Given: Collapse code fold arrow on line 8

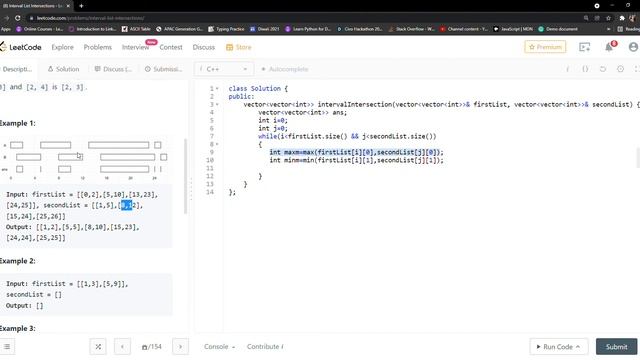Looking at the screenshot, I should coord(217,144).
